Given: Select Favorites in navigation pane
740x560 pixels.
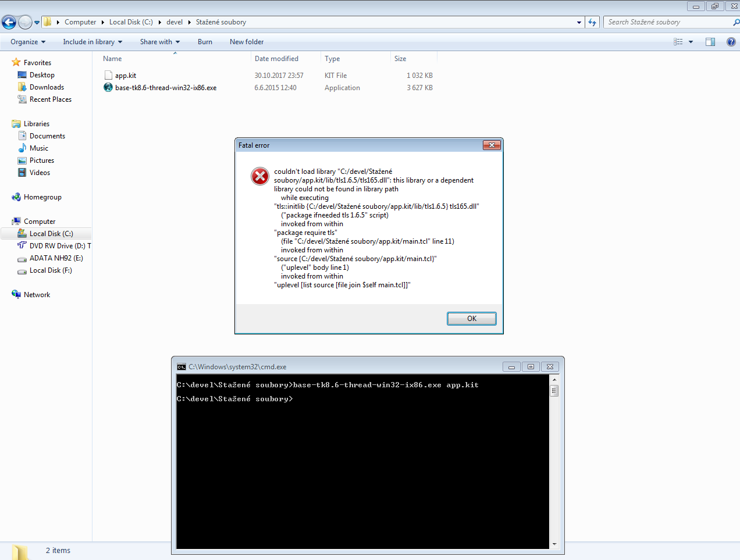Looking at the screenshot, I should point(37,63).
